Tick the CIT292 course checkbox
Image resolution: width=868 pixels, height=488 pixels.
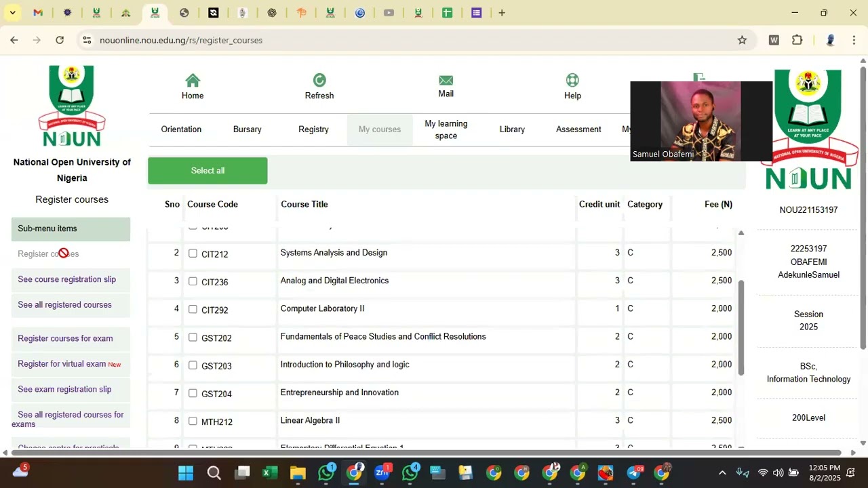pyautogui.click(x=193, y=309)
